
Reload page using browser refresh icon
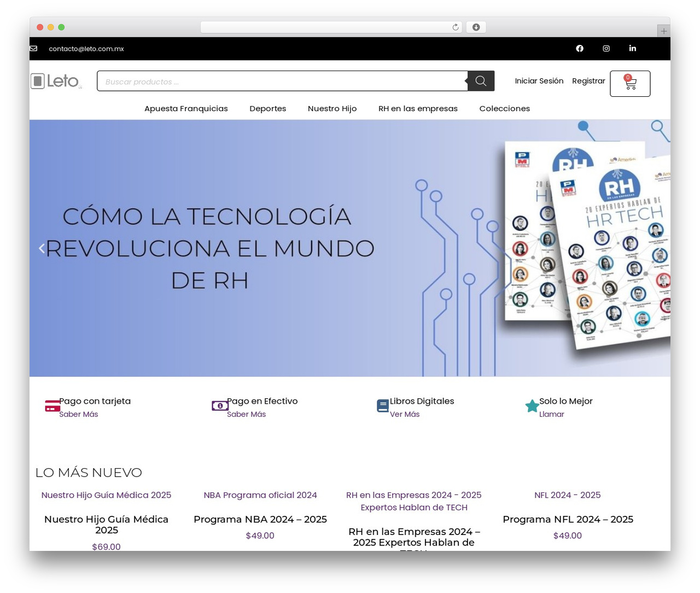[x=456, y=27]
